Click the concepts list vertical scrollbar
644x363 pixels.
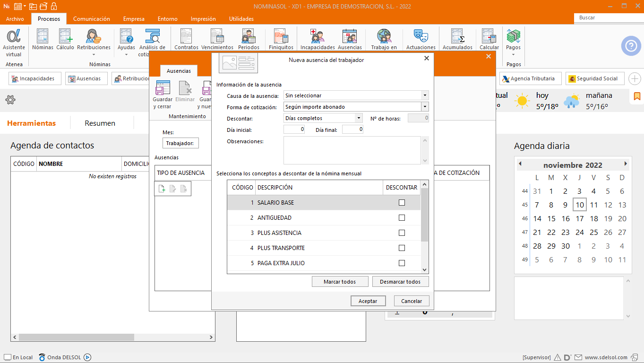coord(424,227)
